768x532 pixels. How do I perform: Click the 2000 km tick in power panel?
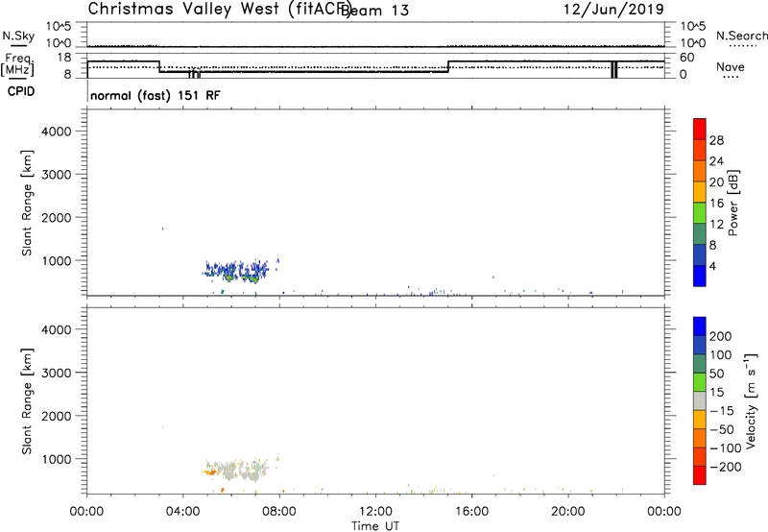(57, 217)
